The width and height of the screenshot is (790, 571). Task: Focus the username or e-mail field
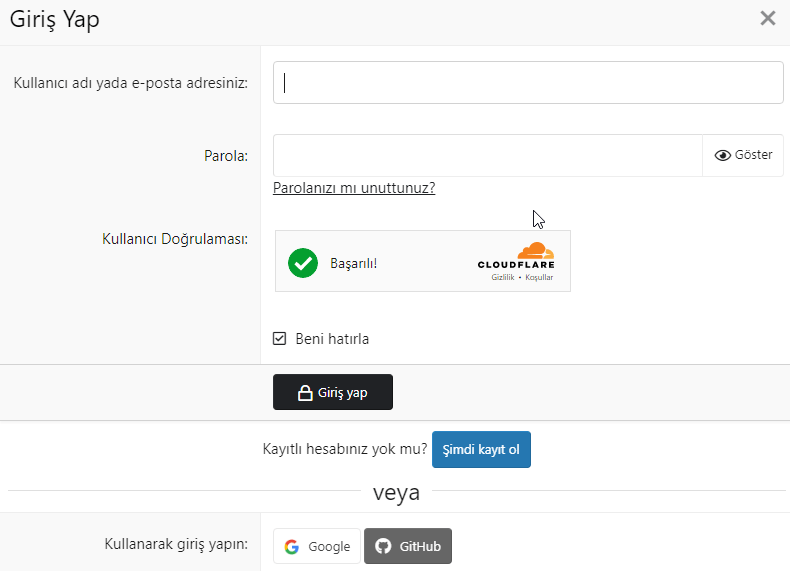528,83
